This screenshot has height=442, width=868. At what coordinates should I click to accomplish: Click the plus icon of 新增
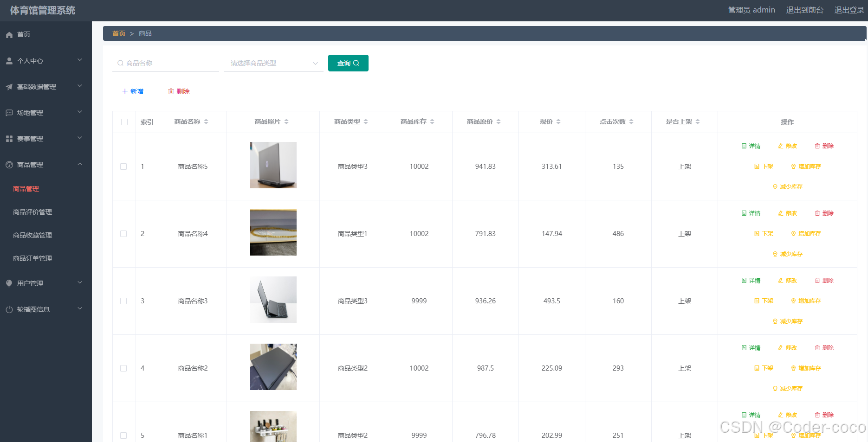125,91
